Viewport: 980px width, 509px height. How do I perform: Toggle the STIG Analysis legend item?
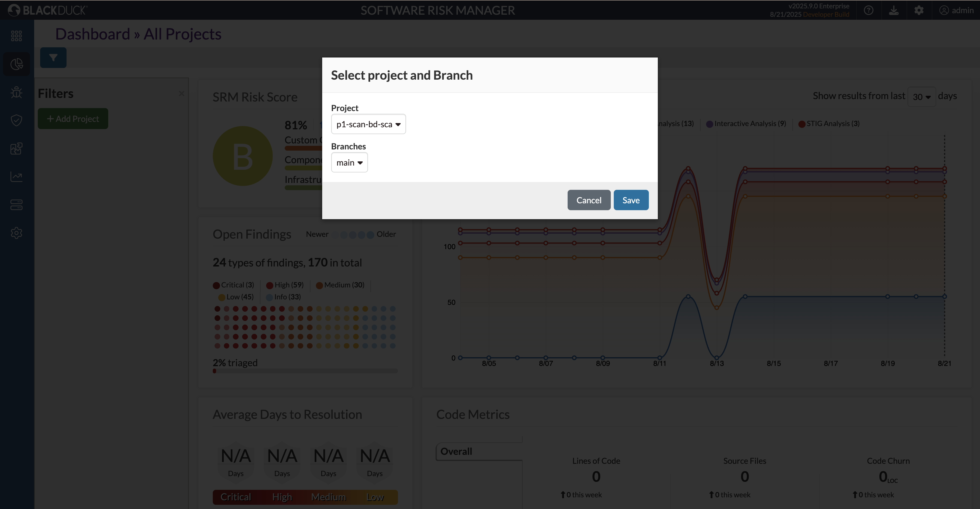(829, 124)
